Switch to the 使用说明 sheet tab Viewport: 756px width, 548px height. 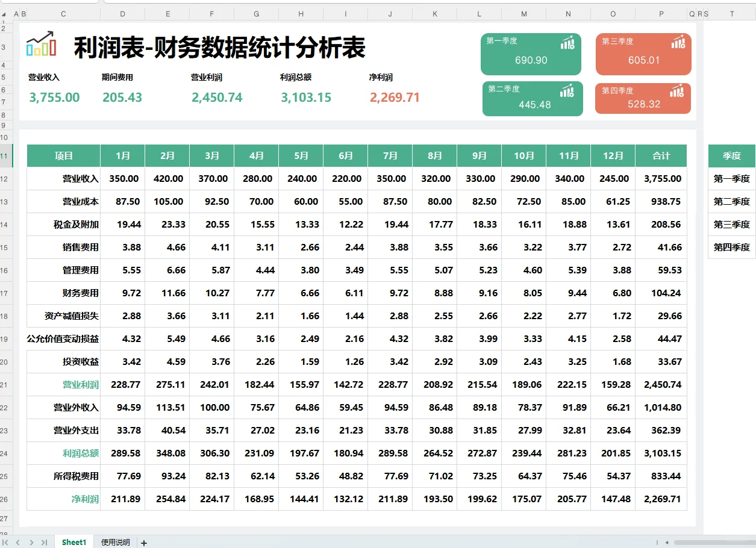click(114, 543)
